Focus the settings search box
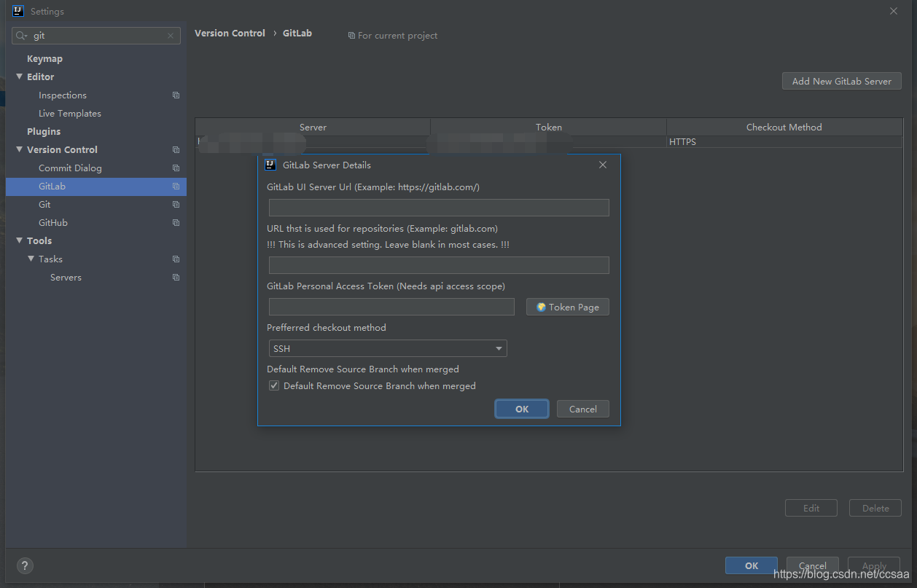The image size is (917, 588). [x=96, y=36]
